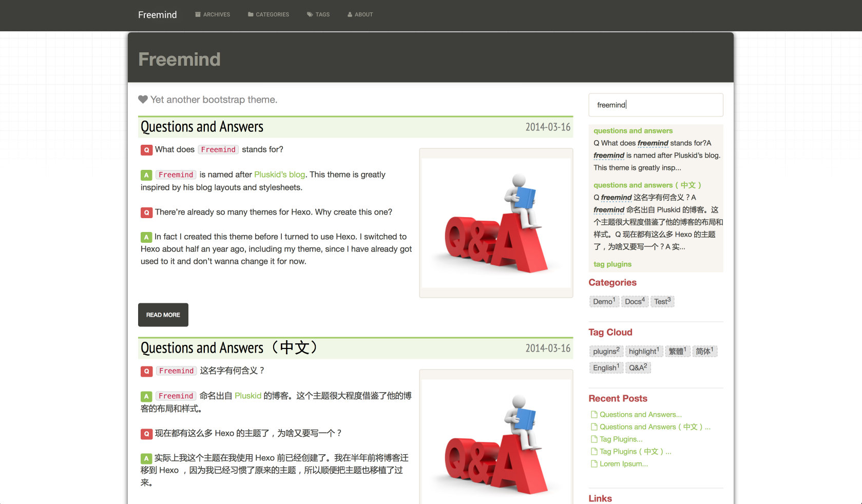Click the date 2014-03-16 on Chinese post

point(548,348)
